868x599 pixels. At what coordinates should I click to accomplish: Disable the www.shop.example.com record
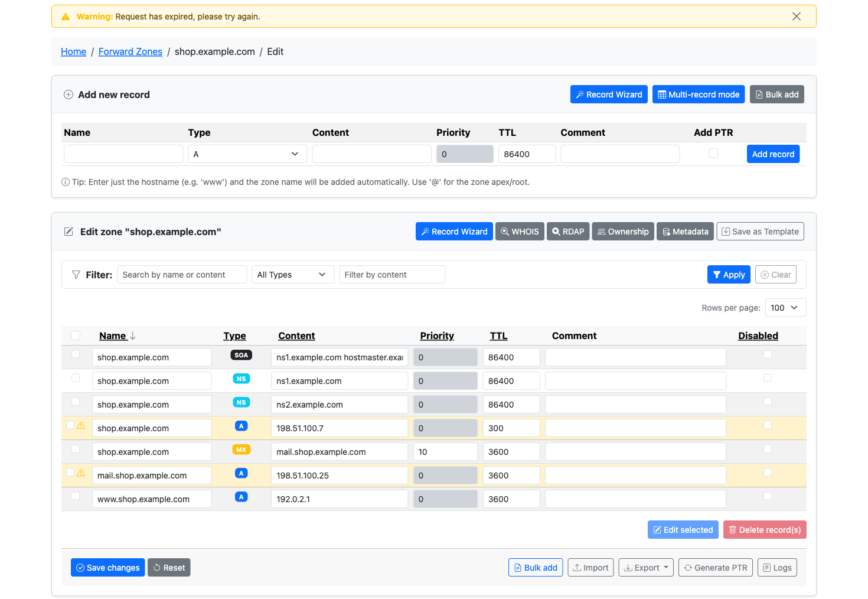coord(768,496)
